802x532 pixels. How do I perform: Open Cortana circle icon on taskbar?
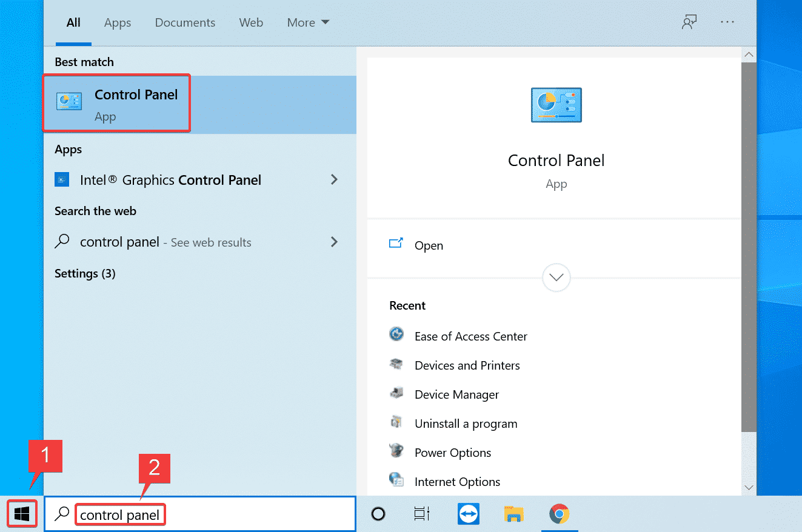378,514
